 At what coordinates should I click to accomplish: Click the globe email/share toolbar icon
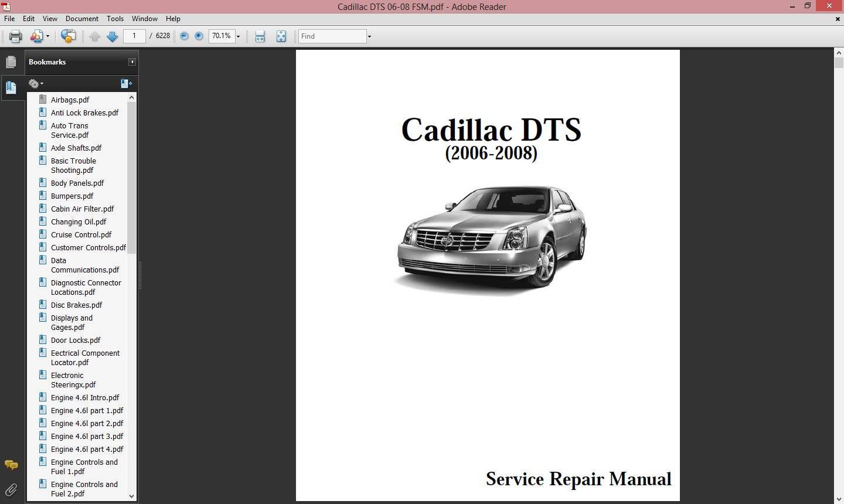(68, 36)
